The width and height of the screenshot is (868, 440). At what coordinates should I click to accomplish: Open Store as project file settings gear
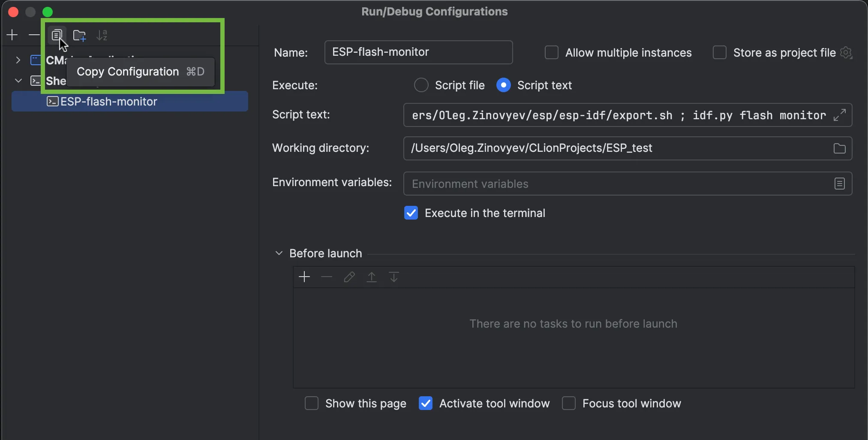tap(846, 53)
